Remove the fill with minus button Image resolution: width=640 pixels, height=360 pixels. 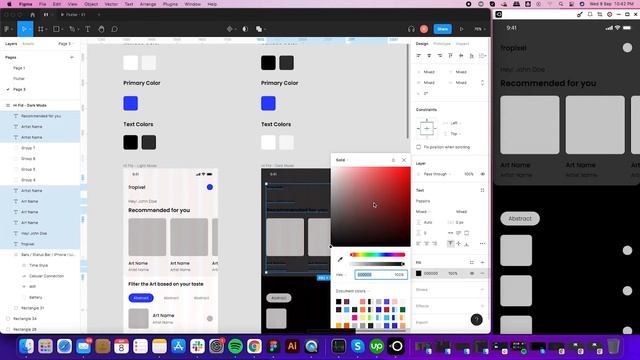482,273
